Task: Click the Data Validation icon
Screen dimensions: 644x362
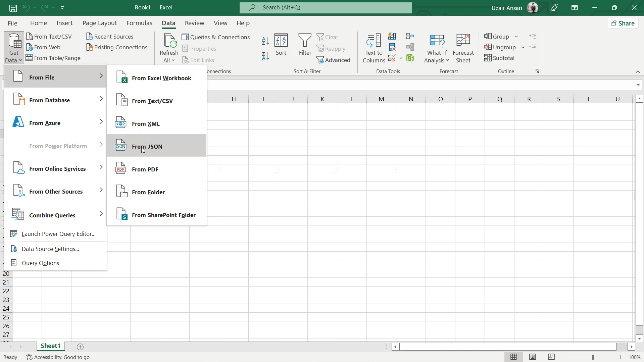Action: click(x=392, y=58)
